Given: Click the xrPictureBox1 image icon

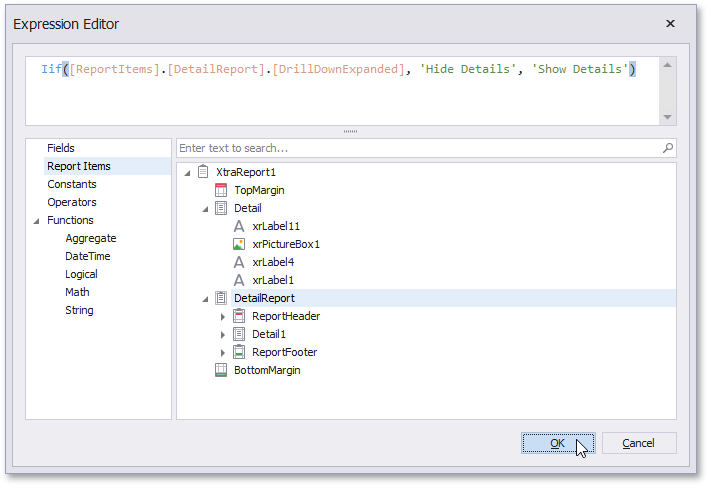Looking at the screenshot, I should pos(239,244).
